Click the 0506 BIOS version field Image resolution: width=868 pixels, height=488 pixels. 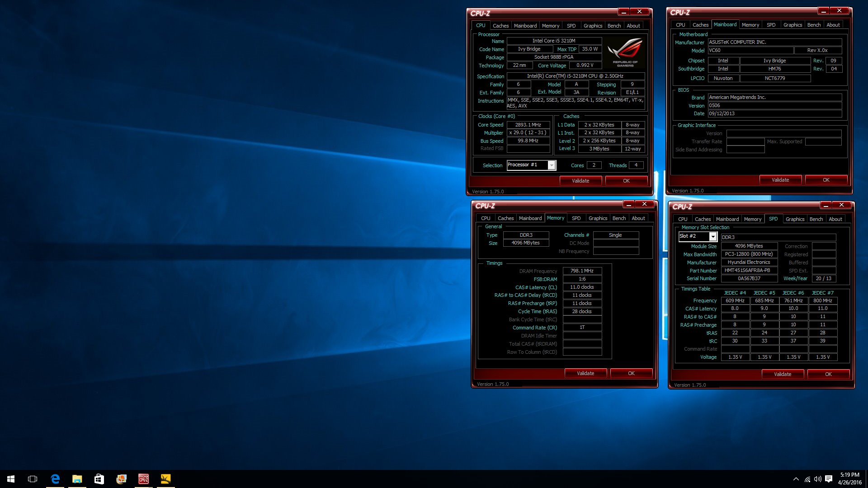tap(774, 105)
